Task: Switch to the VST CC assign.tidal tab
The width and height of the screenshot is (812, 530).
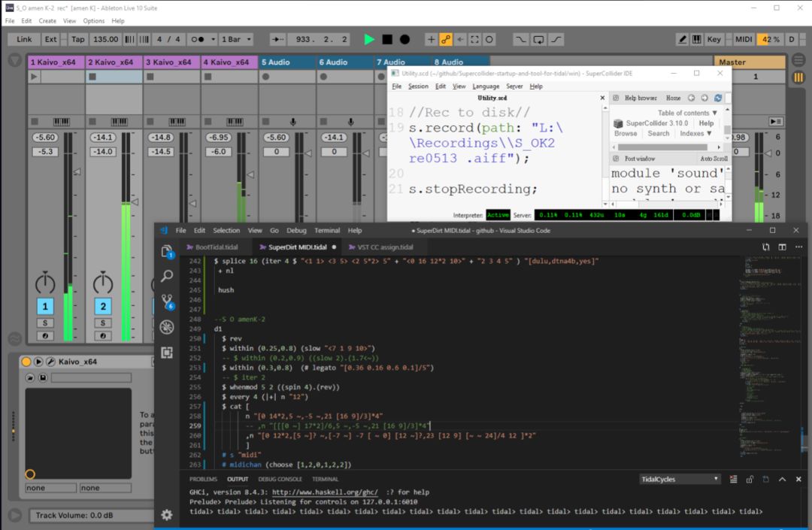Action: tap(385, 247)
